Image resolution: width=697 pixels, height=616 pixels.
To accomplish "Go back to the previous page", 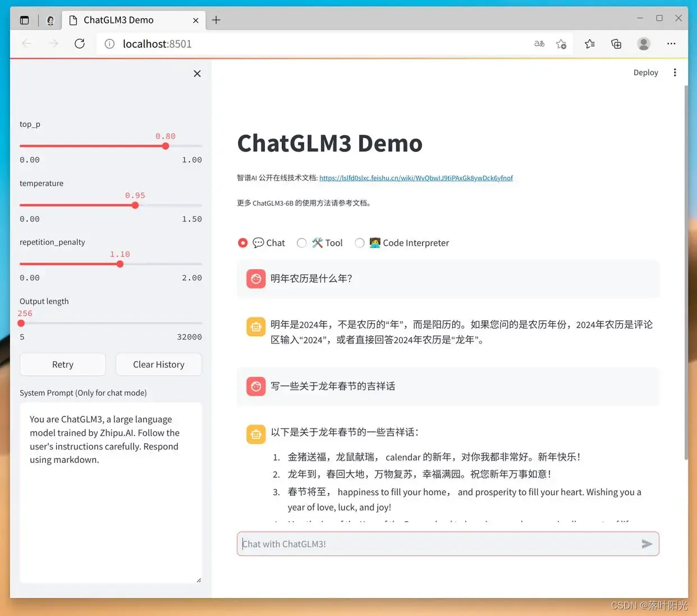I will 26,44.
